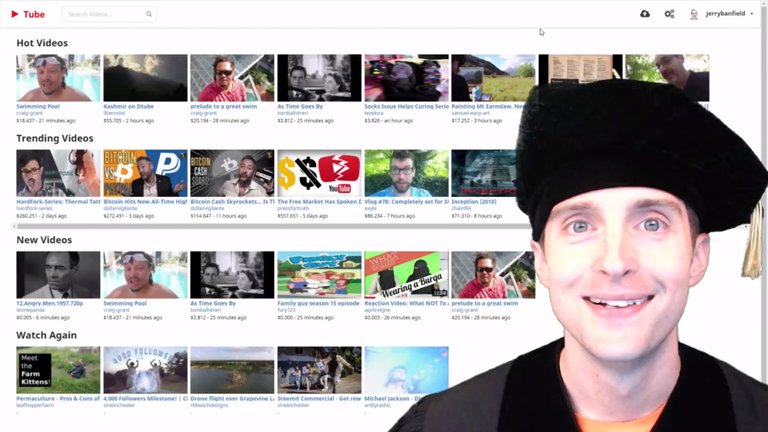Click the Family guy season 15 episode title
Viewport: 768px width, 432px height.
coord(319,304)
